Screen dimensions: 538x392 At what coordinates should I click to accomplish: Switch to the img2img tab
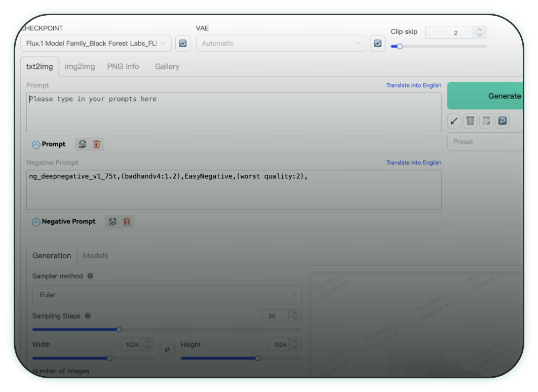click(x=80, y=66)
